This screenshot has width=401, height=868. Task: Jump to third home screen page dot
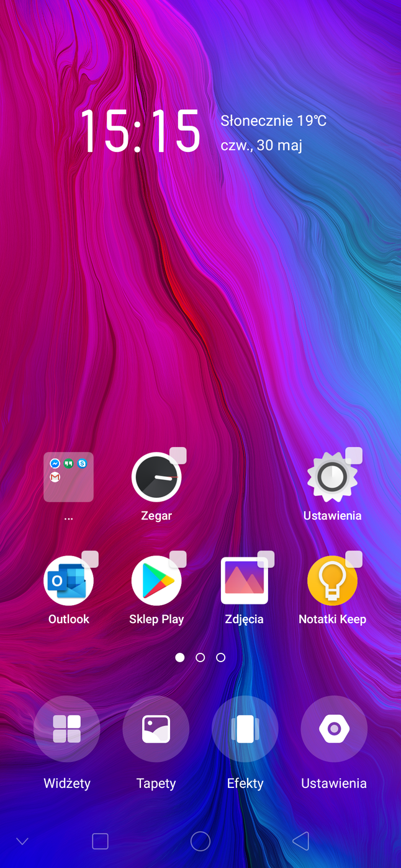tap(220, 657)
